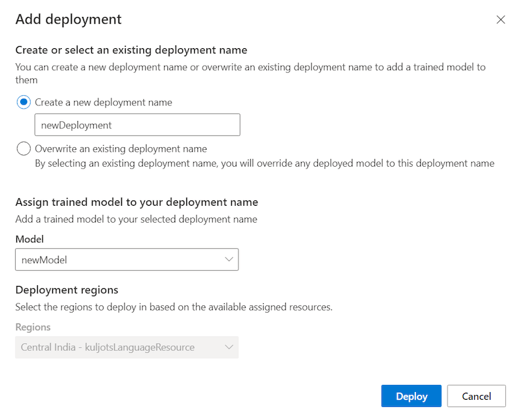Click the disabled Regions dropdown arrow
Screen dimensions: 521x420
coord(229,347)
